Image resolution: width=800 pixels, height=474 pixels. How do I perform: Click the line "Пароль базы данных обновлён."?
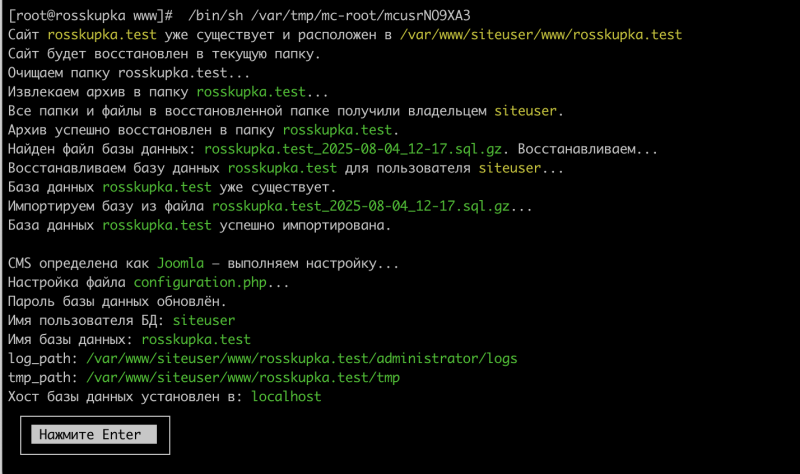click(117, 302)
